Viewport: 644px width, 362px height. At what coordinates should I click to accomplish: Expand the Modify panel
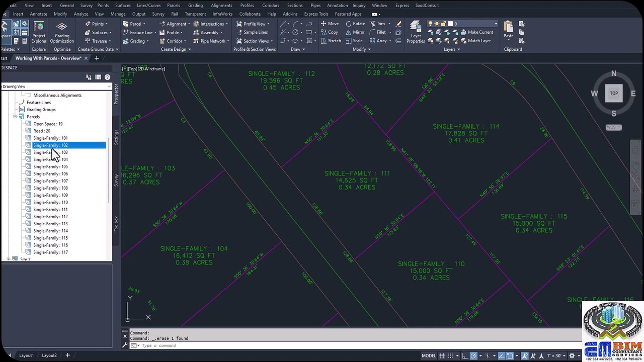361,49
